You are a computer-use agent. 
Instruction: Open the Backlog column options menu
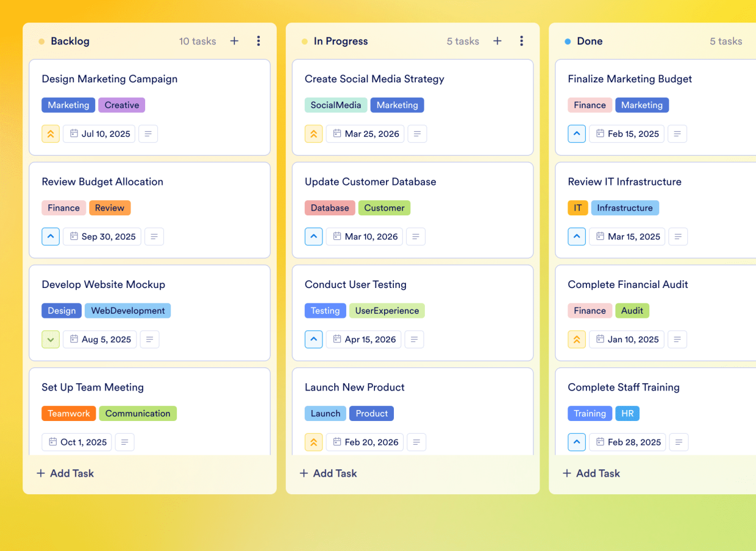259,41
